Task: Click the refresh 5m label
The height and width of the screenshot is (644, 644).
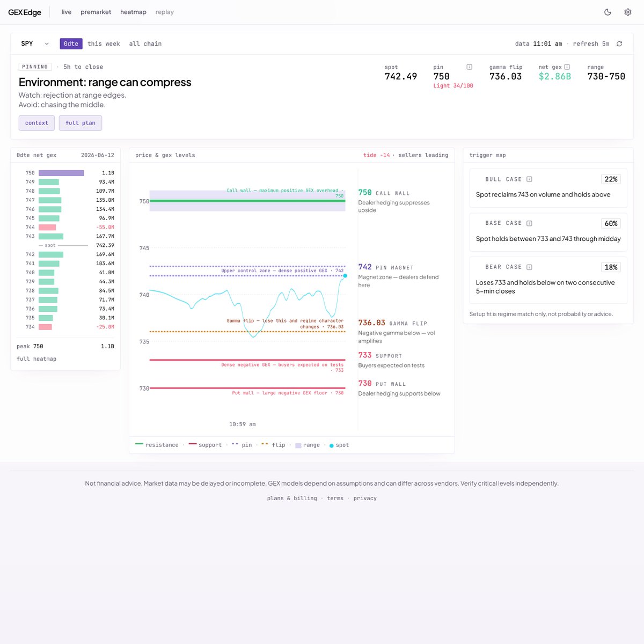Action: tap(591, 44)
